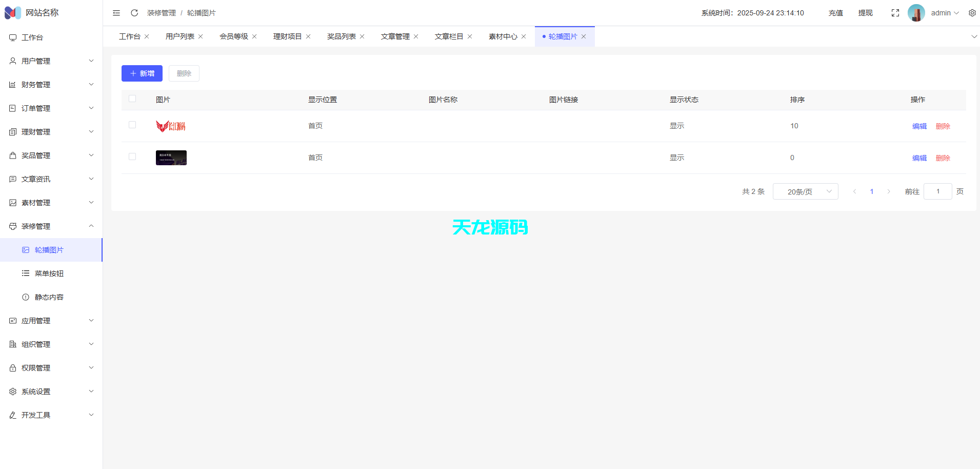This screenshot has height=469, width=980.
Task: Check the select-all checkbox in the table header
Action: pos(132,99)
